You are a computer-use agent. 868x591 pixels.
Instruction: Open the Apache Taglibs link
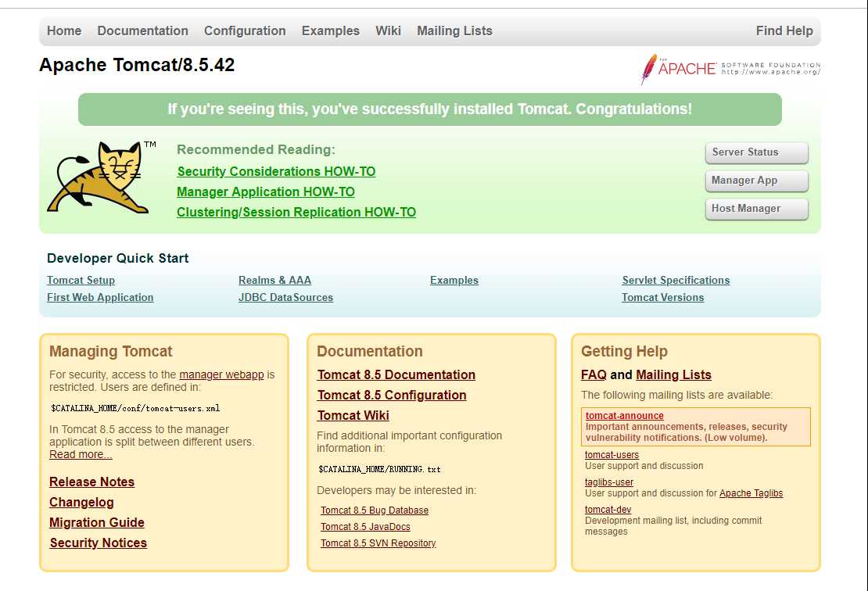pyautogui.click(x=751, y=493)
